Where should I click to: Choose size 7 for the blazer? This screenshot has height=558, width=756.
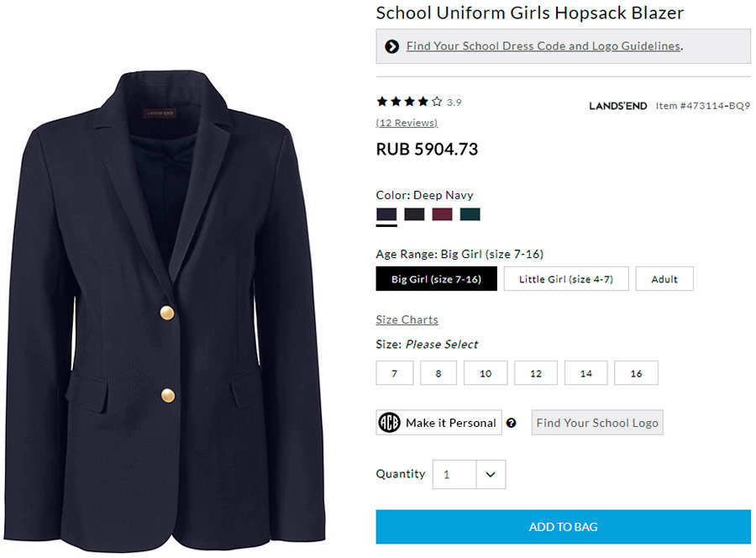[394, 372]
